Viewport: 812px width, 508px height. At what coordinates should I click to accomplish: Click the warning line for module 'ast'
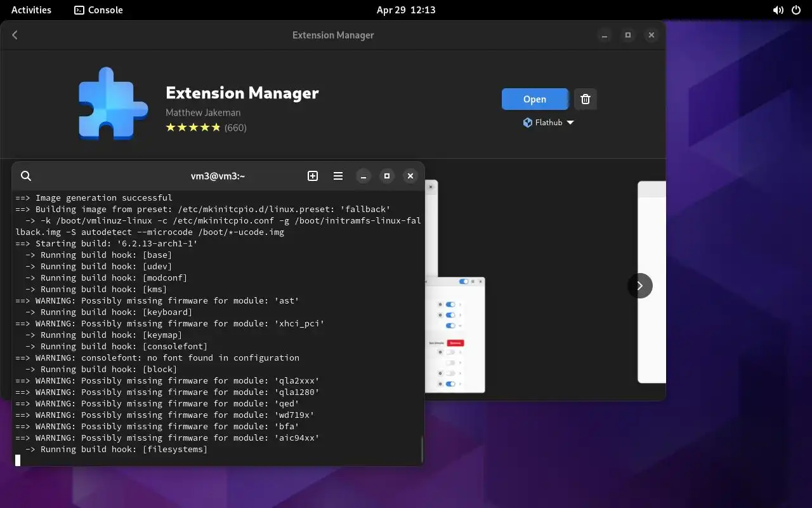[157, 300]
